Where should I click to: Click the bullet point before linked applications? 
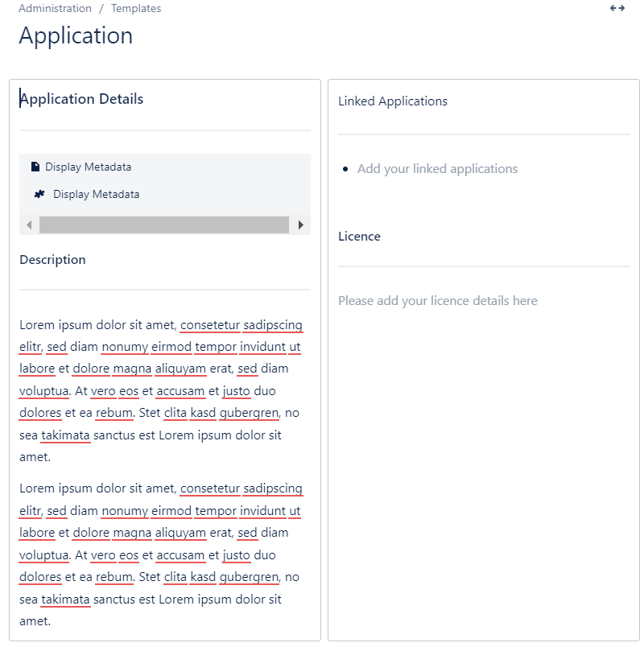pyautogui.click(x=345, y=169)
